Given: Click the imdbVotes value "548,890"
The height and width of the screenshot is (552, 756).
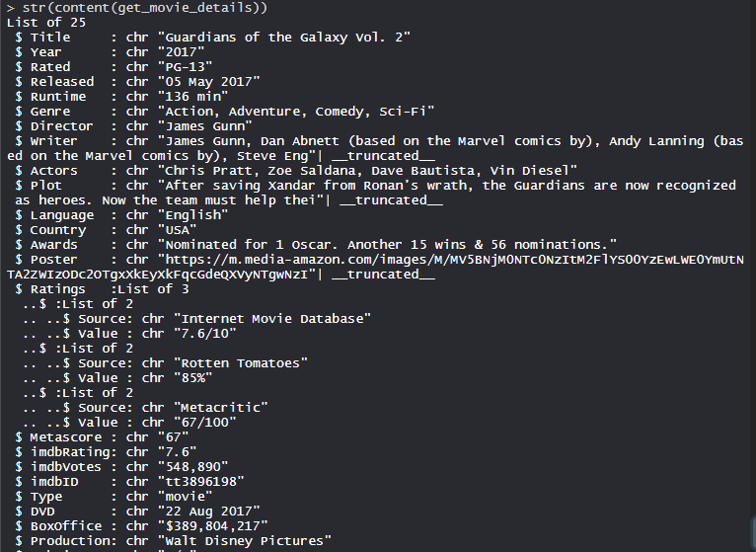Looking at the screenshot, I should [x=192, y=466].
